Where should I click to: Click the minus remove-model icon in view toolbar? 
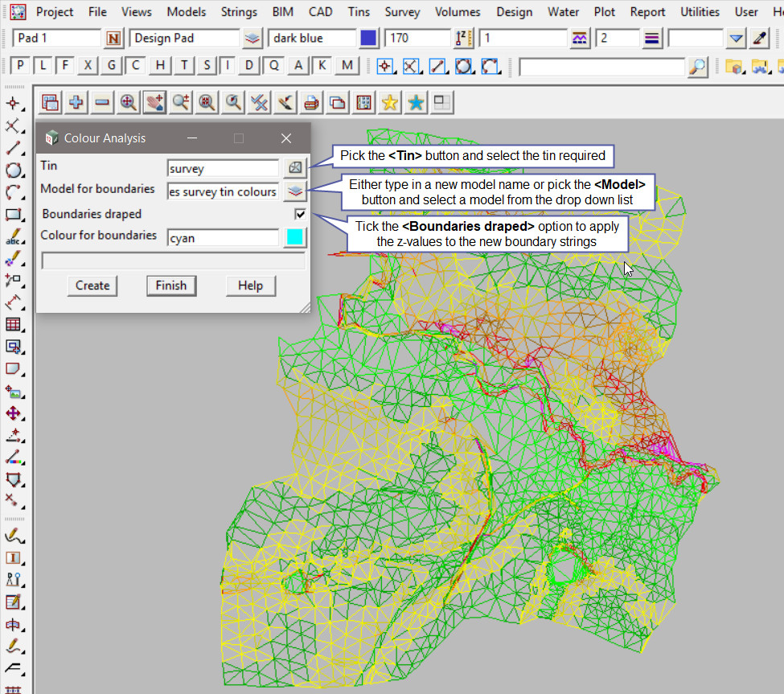click(x=102, y=102)
